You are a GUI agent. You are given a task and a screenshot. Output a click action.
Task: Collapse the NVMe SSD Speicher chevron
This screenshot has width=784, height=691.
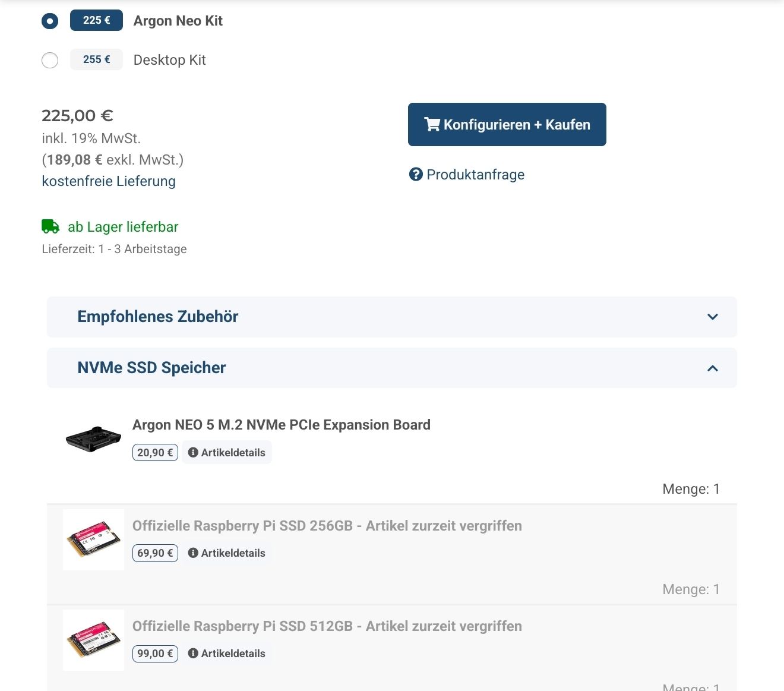click(x=713, y=368)
